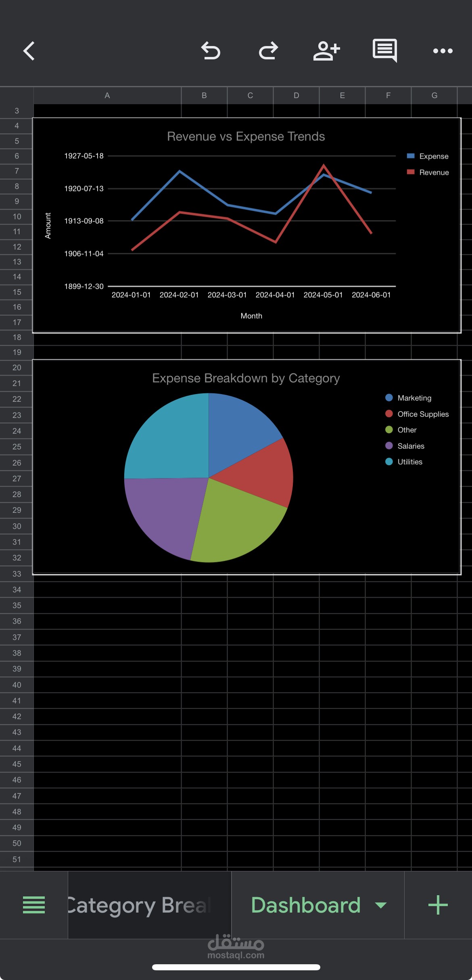Click the Month axis label
The image size is (472, 980).
[x=251, y=316]
